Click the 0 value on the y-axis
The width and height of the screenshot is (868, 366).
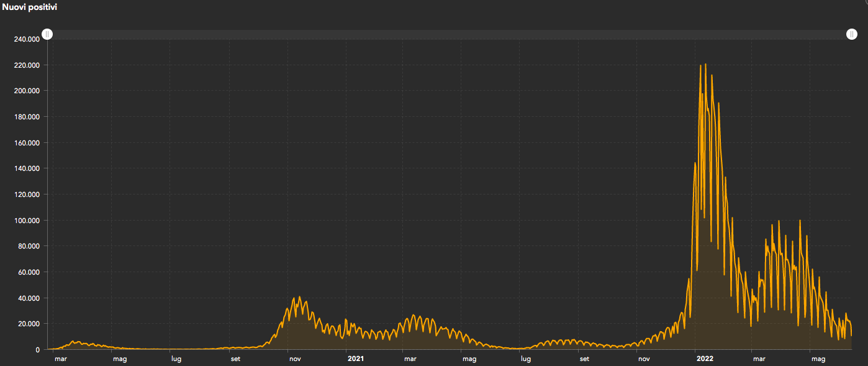(x=38, y=350)
